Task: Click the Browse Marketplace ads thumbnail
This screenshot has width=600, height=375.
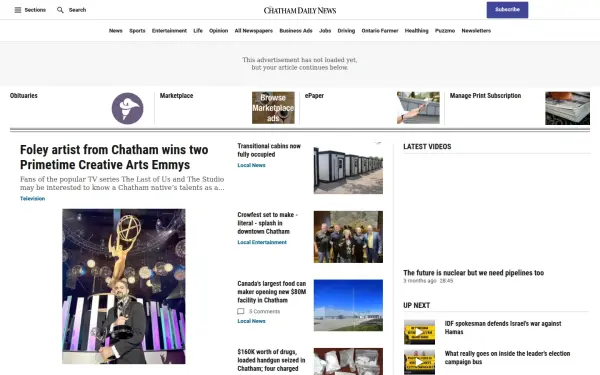Action: 273,108
